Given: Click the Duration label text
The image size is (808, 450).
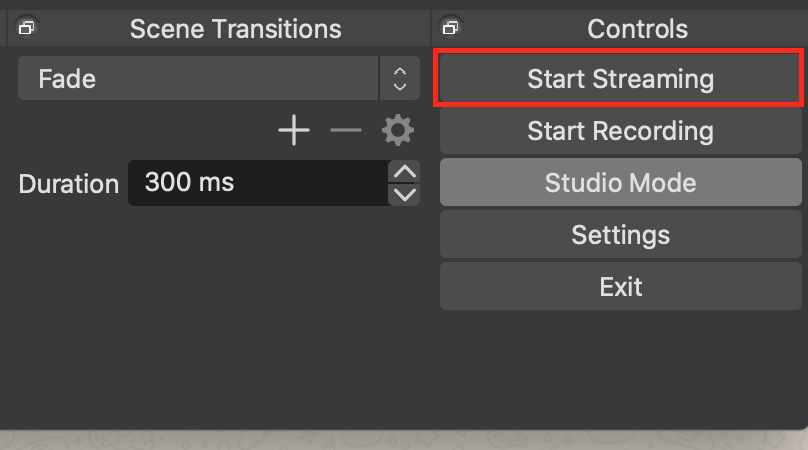Looking at the screenshot, I should click(69, 184).
